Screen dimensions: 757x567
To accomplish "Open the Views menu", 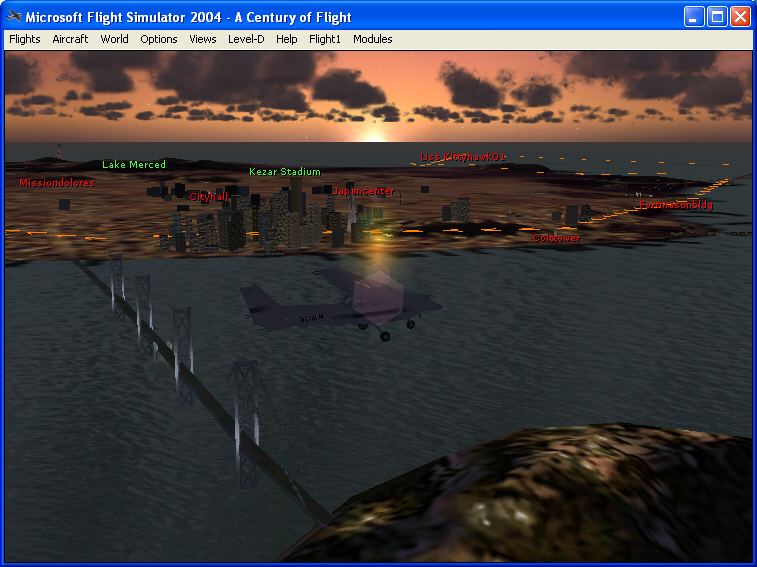I will tap(203, 39).
